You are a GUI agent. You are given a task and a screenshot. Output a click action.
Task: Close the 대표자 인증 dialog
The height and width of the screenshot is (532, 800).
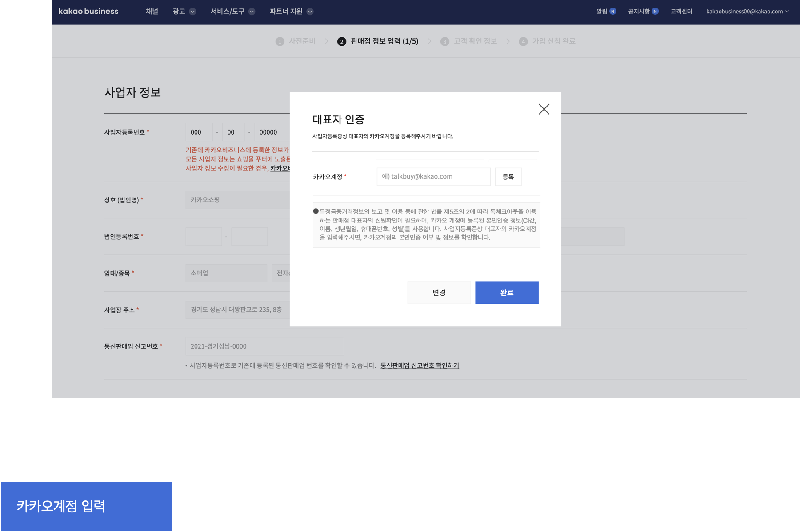[x=544, y=109]
